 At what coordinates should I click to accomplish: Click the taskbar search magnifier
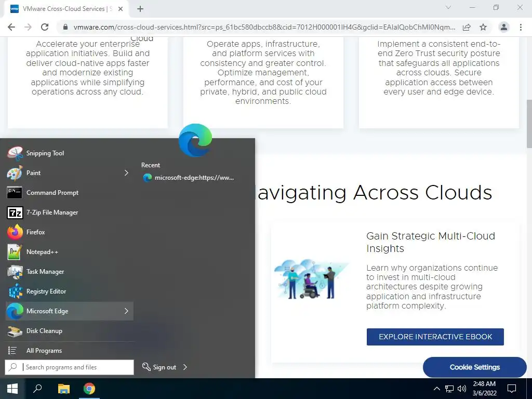coord(37,389)
